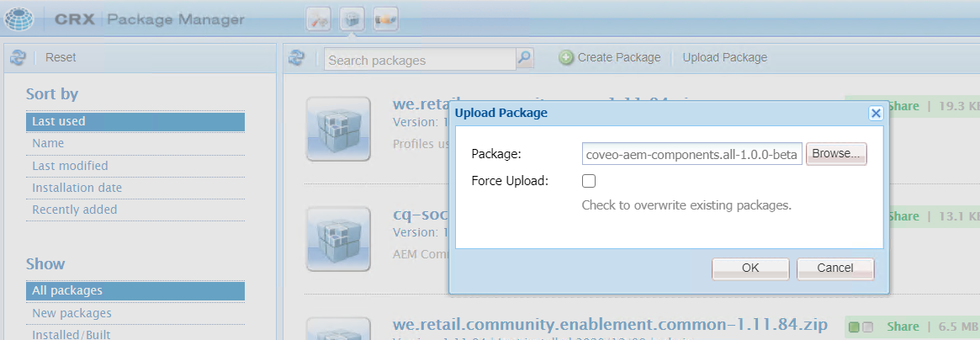The image size is (980, 340).
Task: Sort packages by Last used
Action: [135, 121]
